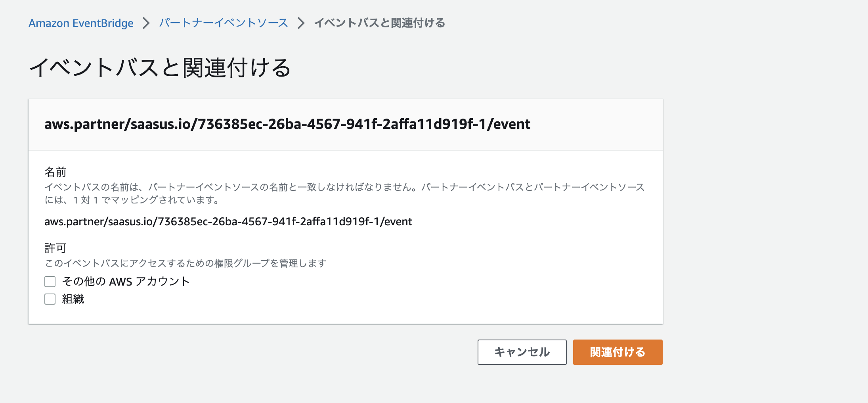Click the 名前 description help text
Image resolution: width=868 pixels, height=403 pixels.
(x=345, y=193)
